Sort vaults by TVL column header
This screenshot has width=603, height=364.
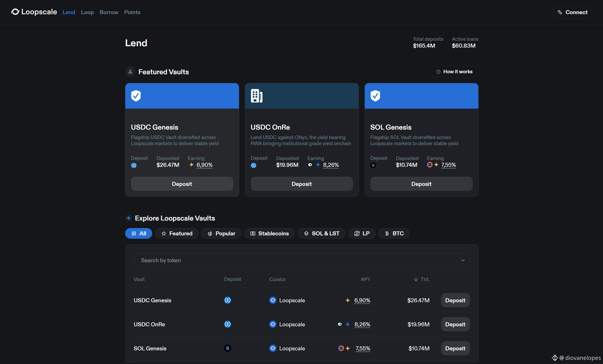pyautogui.click(x=422, y=279)
